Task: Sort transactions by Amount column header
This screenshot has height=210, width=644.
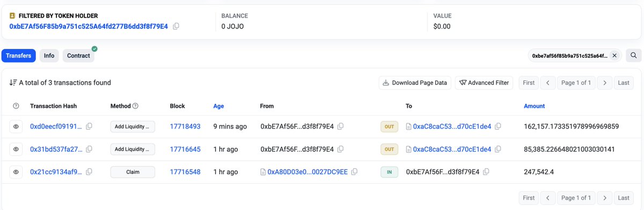Action: pyautogui.click(x=534, y=106)
